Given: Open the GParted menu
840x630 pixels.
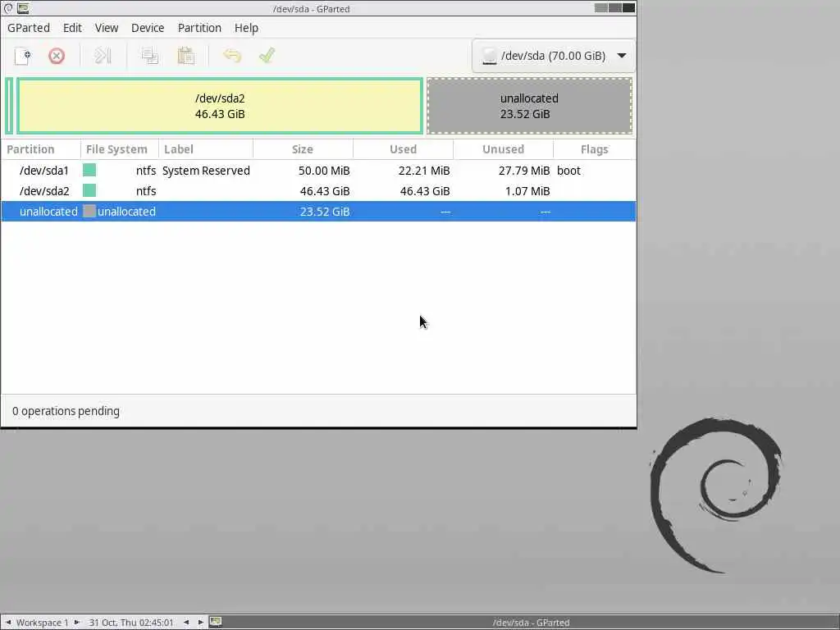Looking at the screenshot, I should (29, 28).
